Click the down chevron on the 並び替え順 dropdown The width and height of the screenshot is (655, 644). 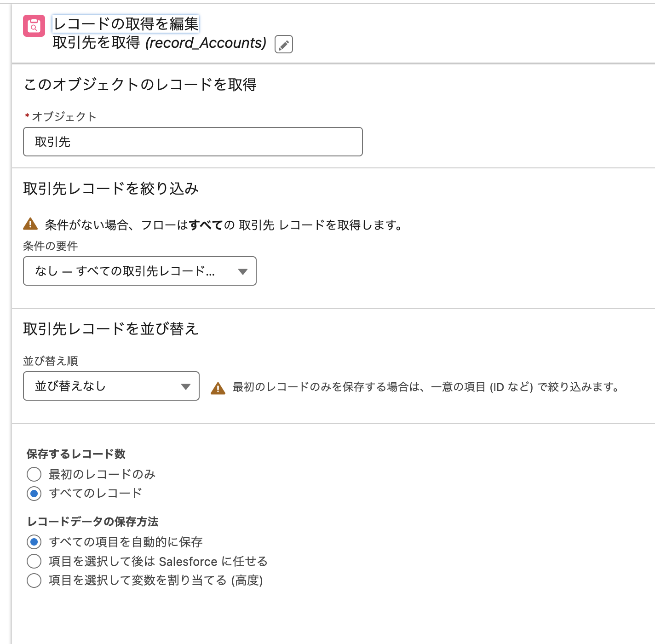pyautogui.click(x=186, y=386)
